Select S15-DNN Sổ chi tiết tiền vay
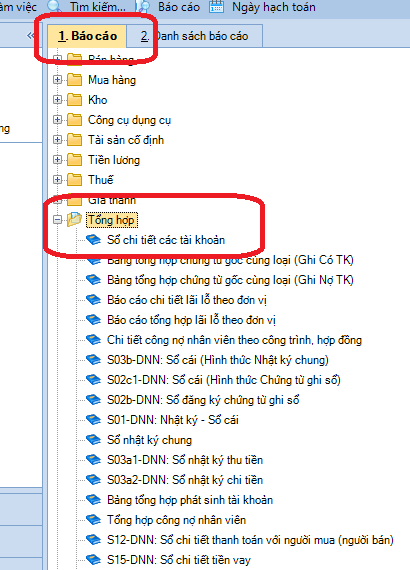Screen dimensions: 410x570 178,560
